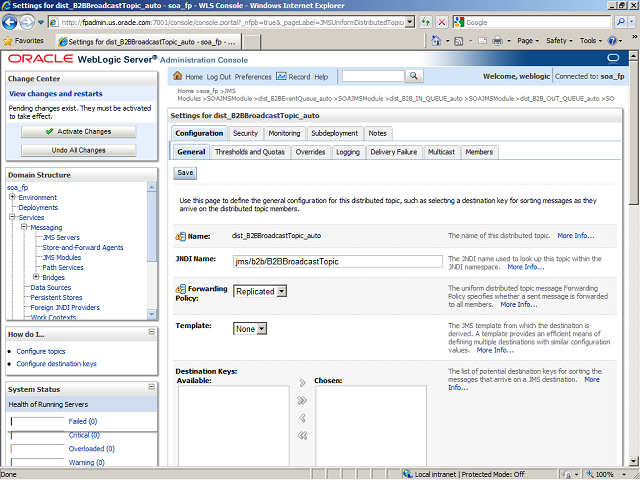Viewport: 640px width, 480px height.
Task: Expand the Bridges tree node
Action: tap(36, 277)
